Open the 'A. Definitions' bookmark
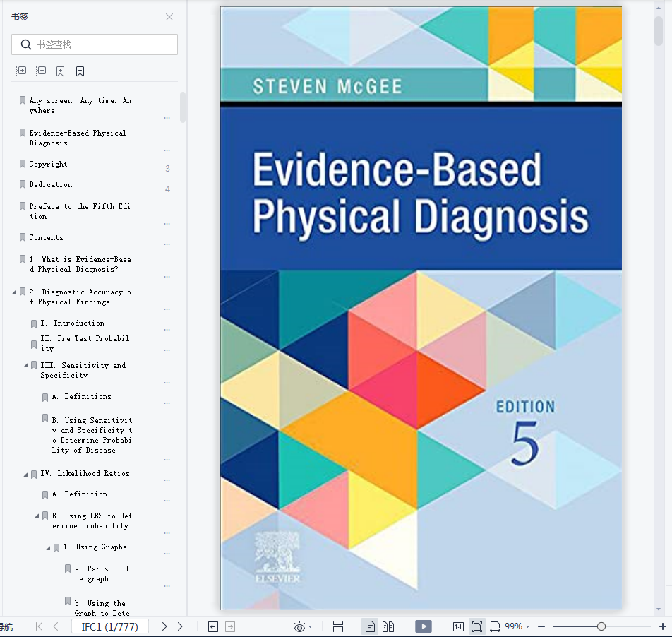This screenshot has height=637, width=672. tap(81, 396)
